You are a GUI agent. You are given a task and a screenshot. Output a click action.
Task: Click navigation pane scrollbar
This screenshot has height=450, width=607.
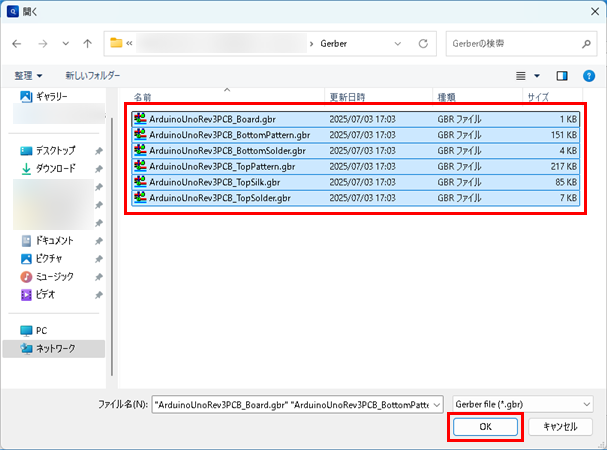112,247
